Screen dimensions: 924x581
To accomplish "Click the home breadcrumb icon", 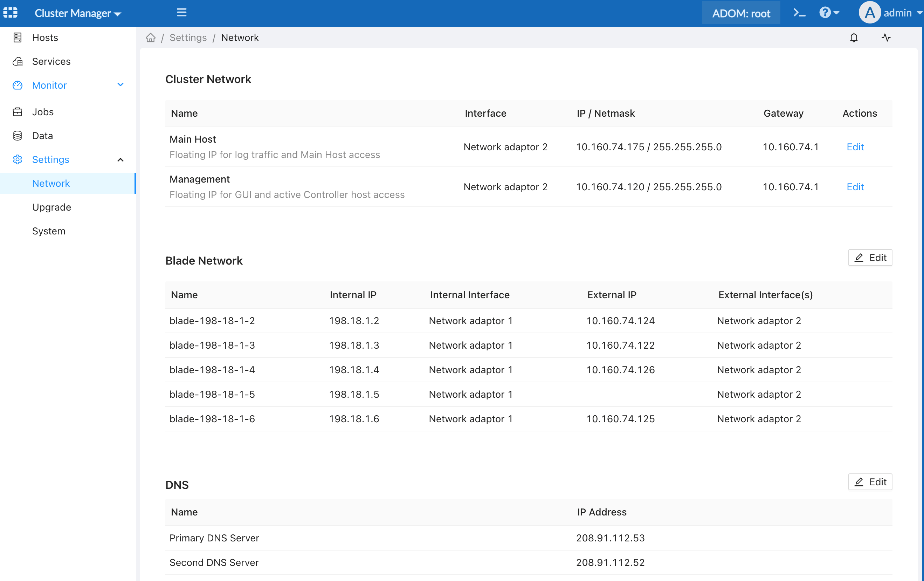I will 150,37.
